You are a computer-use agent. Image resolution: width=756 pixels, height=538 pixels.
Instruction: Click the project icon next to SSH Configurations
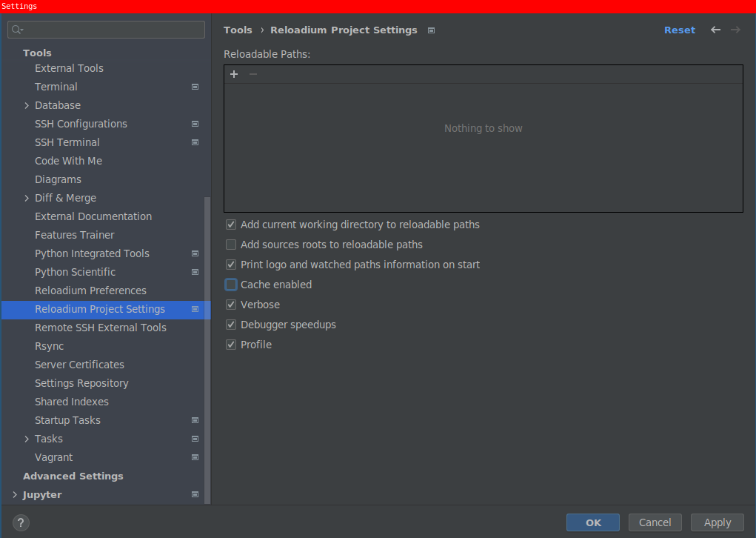click(195, 124)
